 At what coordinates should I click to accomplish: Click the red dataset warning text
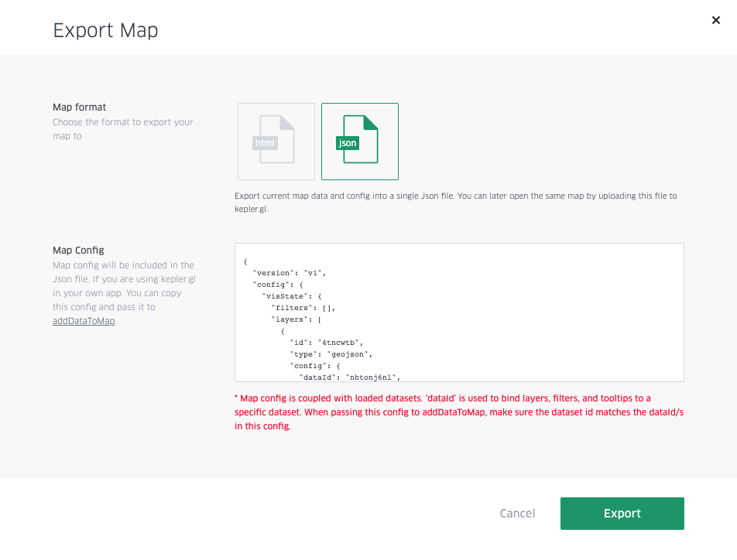tap(458, 412)
